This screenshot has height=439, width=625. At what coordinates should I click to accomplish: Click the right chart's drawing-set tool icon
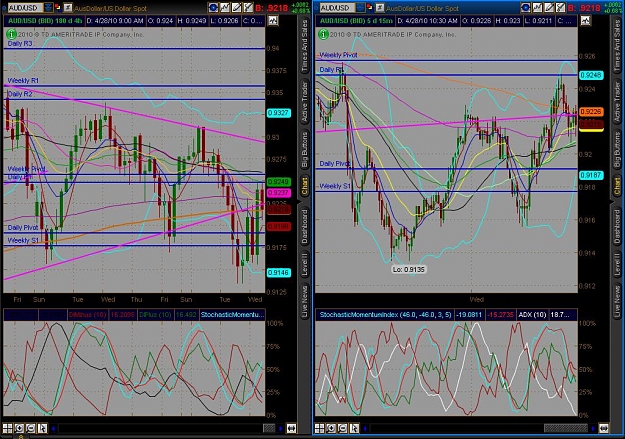[x=560, y=7]
